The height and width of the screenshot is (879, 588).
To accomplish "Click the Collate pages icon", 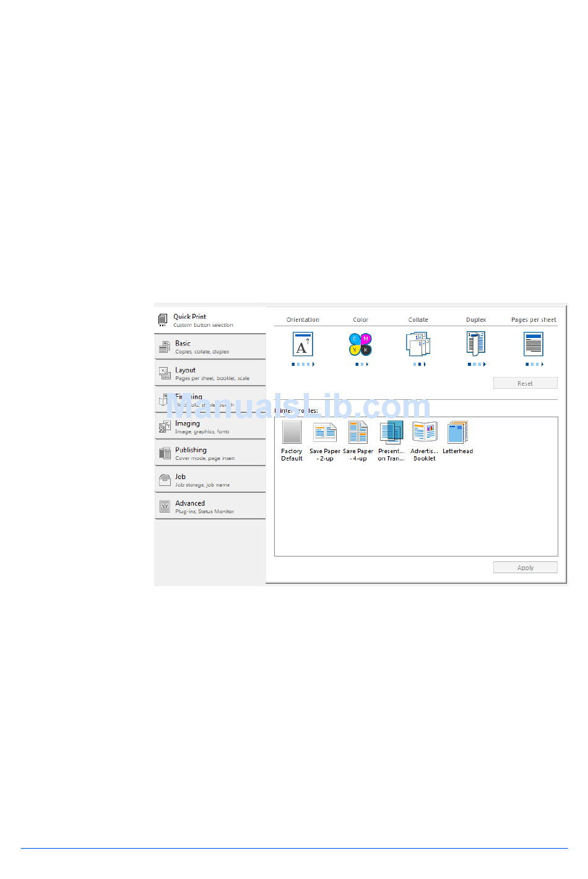I will pyautogui.click(x=418, y=344).
